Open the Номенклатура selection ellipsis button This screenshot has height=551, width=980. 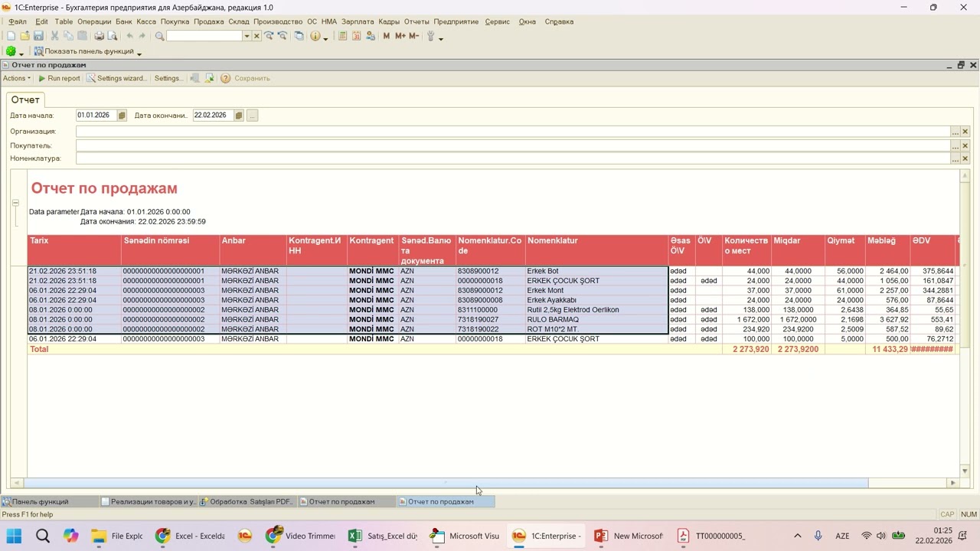(x=955, y=159)
